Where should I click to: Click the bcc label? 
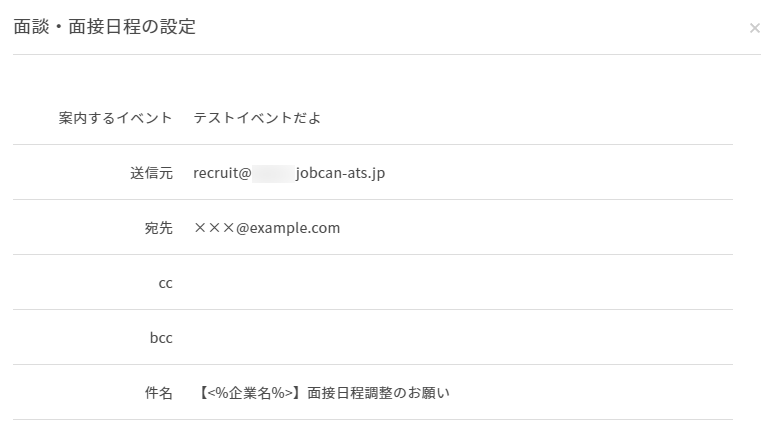point(161,338)
